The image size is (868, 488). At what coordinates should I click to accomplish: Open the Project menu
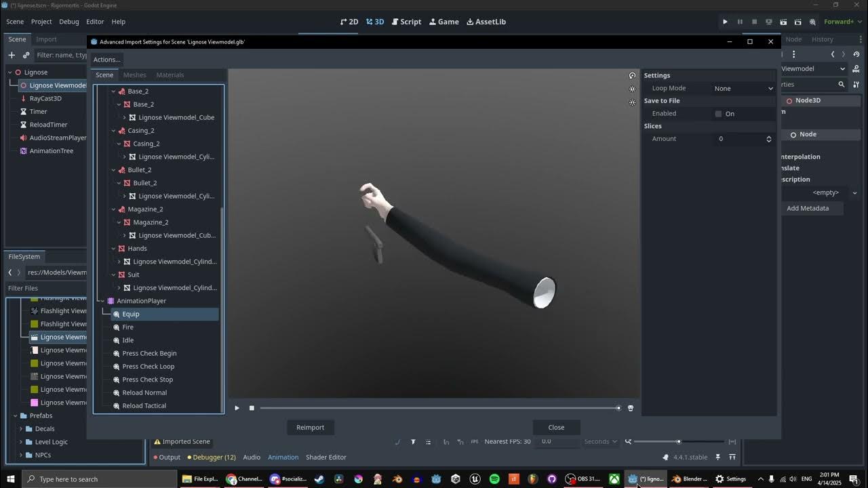[41, 22]
